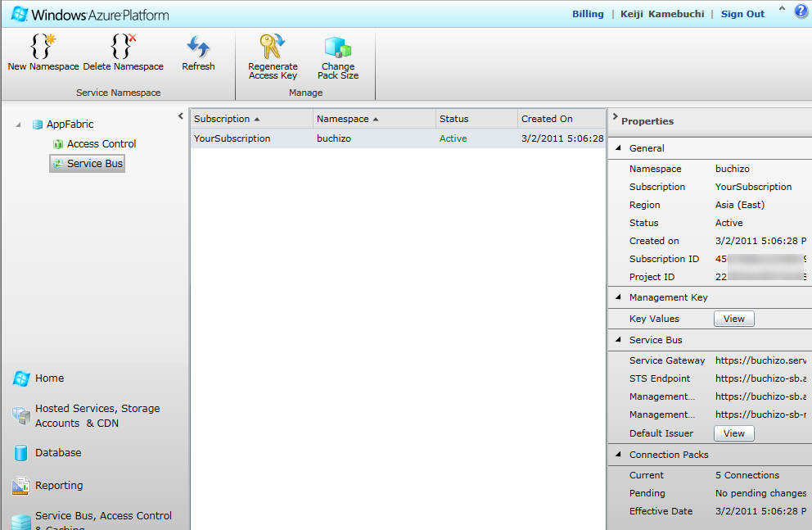Open the help question mark icon
The width and height of the screenshot is (812, 530).
pyautogui.click(x=801, y=11)
